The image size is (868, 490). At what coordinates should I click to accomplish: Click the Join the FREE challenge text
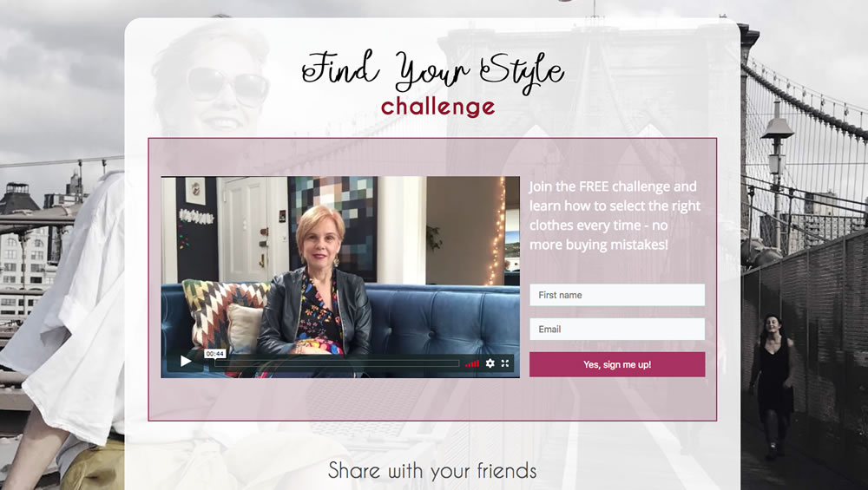click(x=615, y=215)
